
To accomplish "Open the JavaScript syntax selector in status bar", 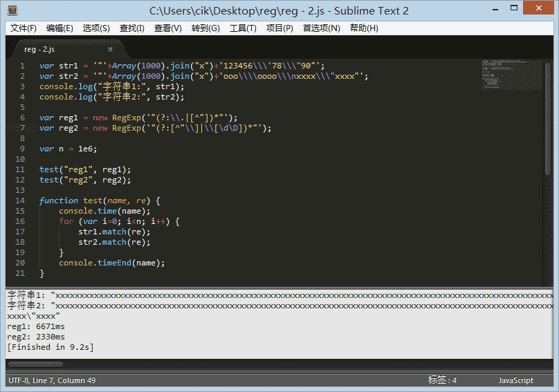I will coord(515,380).
